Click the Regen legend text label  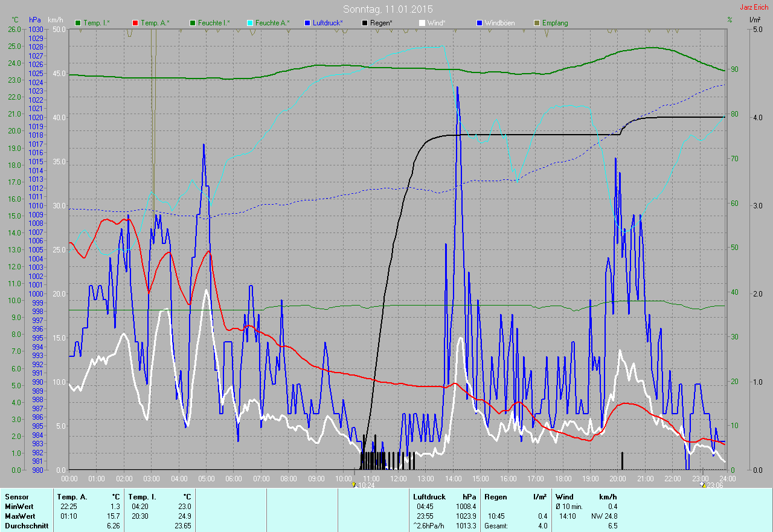[382, 23]
